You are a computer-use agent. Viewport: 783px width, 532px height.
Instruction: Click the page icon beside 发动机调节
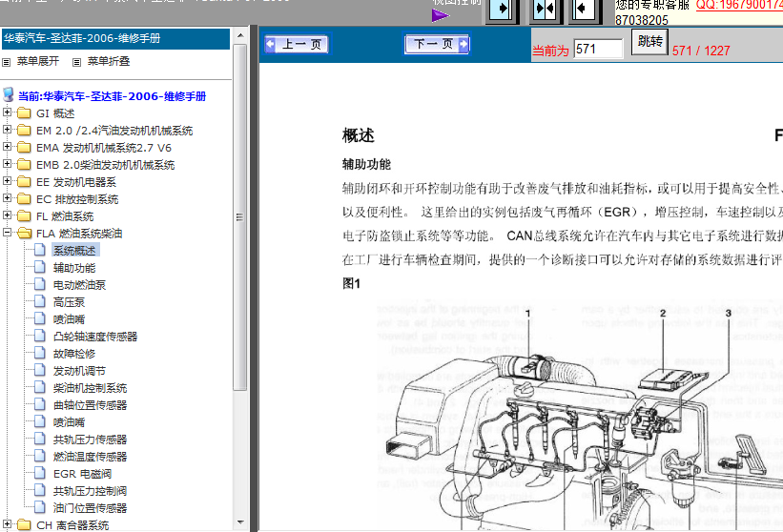pyautogui.click(x=40, y=370)
